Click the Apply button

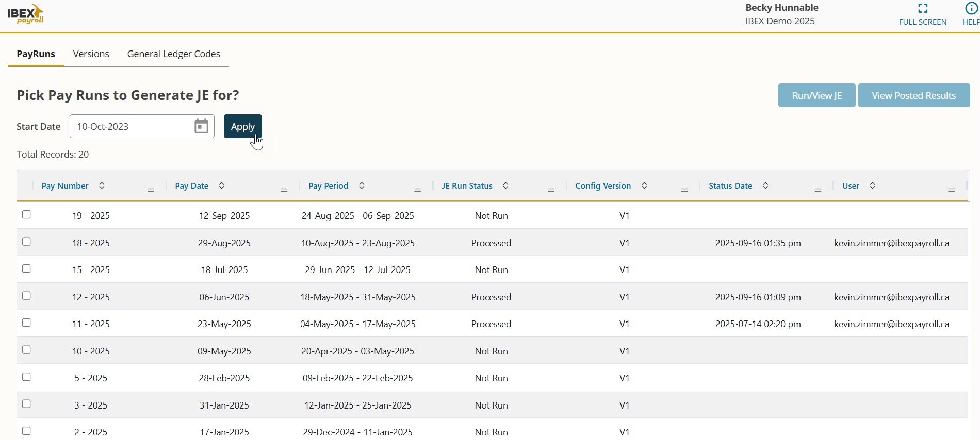point(243,126)
